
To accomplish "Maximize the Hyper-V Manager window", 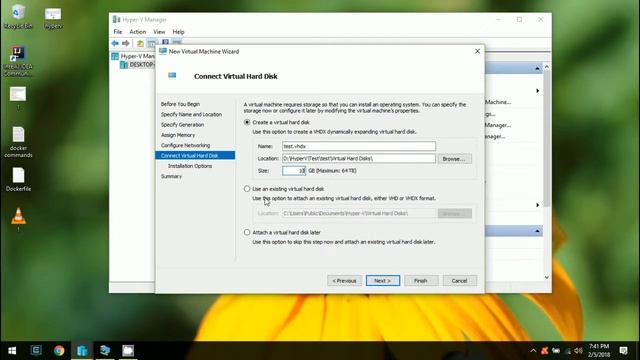I will pos(519,20).
